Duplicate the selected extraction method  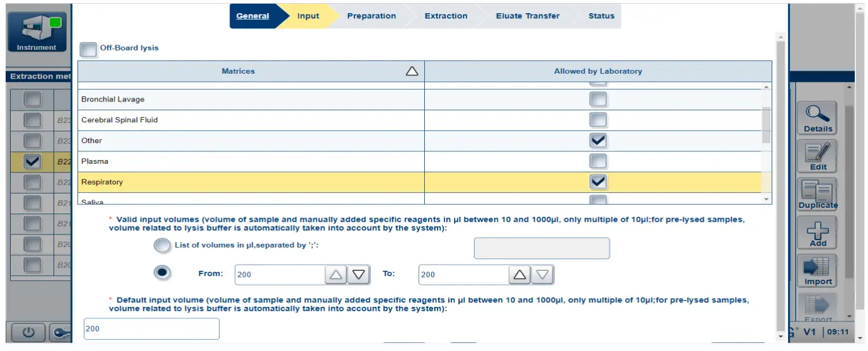[818, 195]
